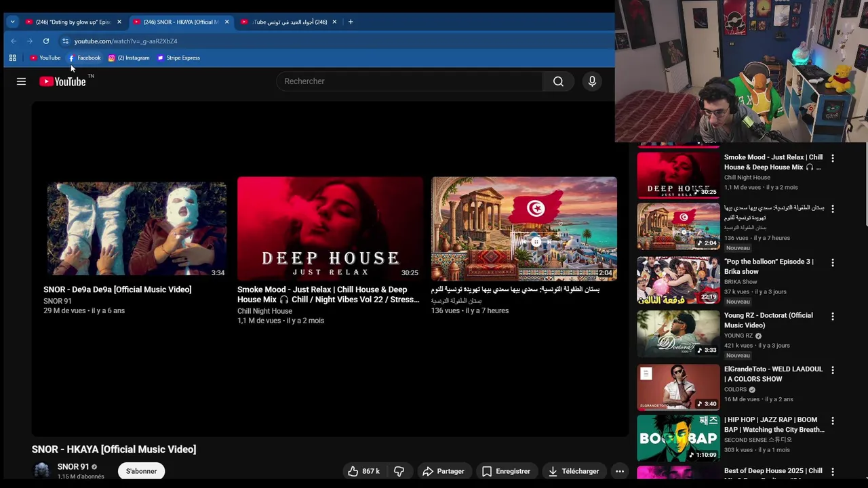Click the search magnifier button
The image size is (868, 488).
click(558, 81)
